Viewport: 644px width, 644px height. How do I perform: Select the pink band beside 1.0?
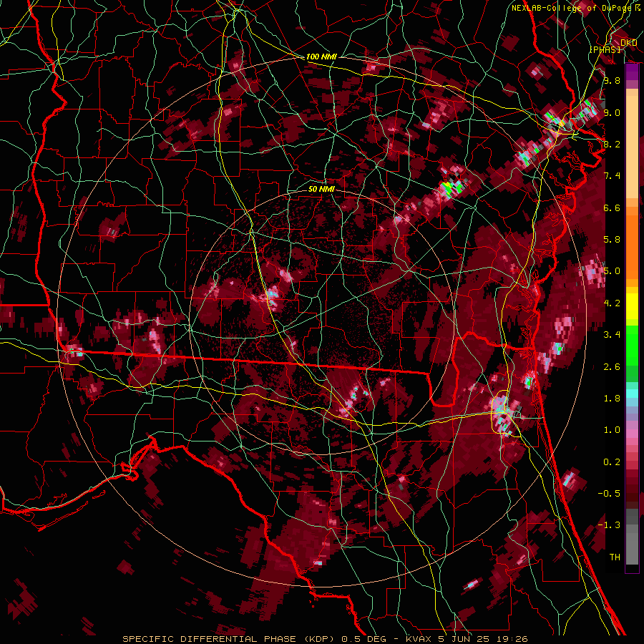tap(632, 434)
